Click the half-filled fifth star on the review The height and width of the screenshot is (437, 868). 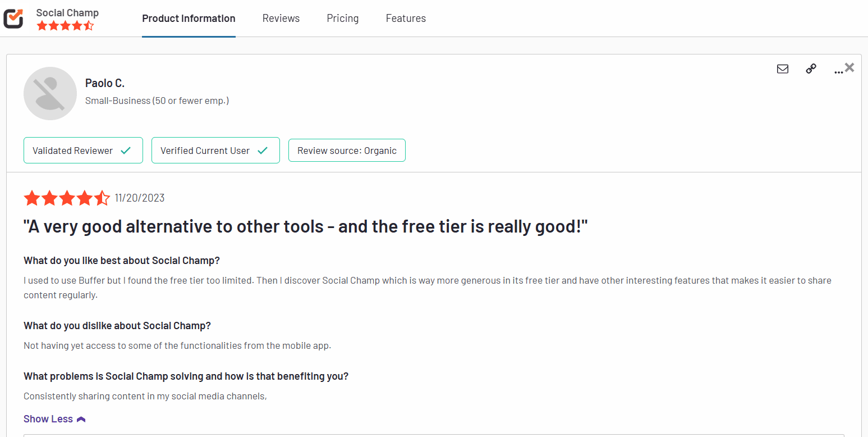[102, 198]
